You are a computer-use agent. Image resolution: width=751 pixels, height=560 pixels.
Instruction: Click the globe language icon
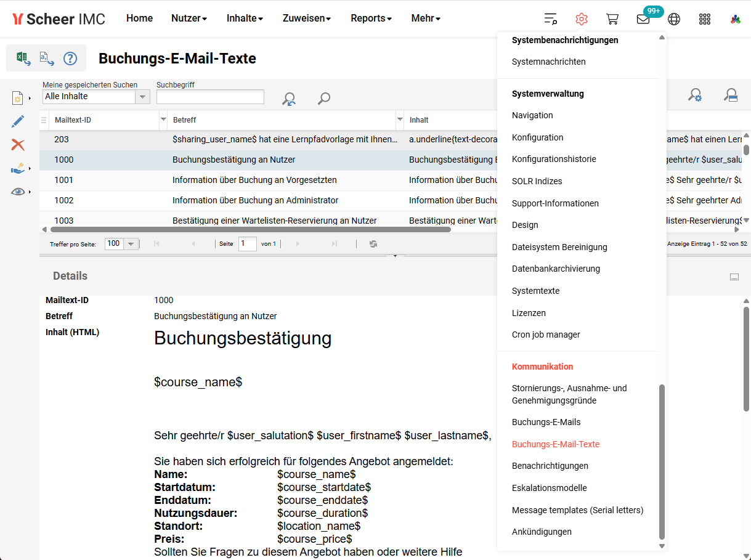[x=674, y=19]
